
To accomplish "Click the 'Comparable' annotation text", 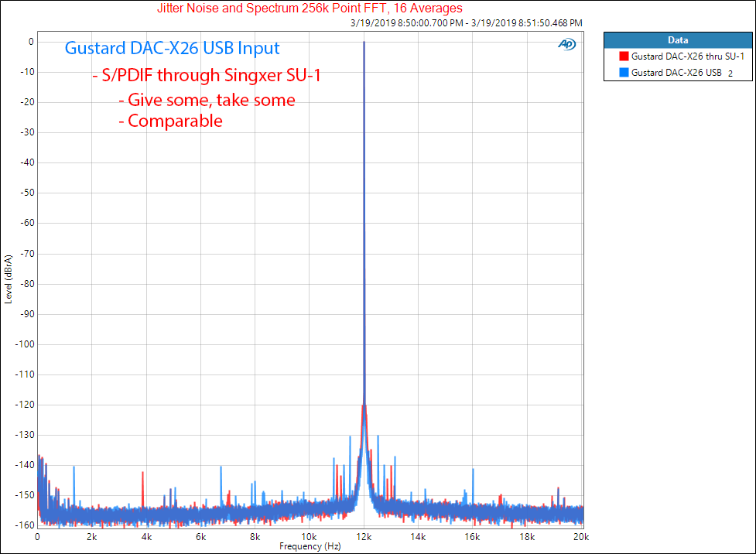I will (x=171, y=121).
